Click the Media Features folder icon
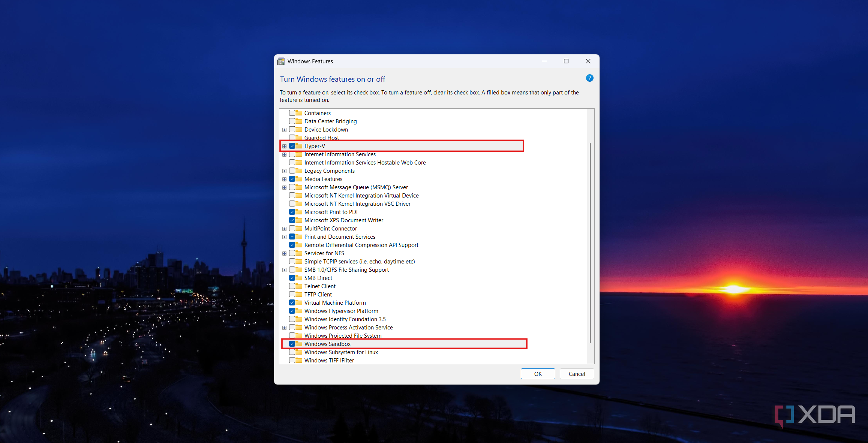868x443 pixels. click(x=299, y=179)
